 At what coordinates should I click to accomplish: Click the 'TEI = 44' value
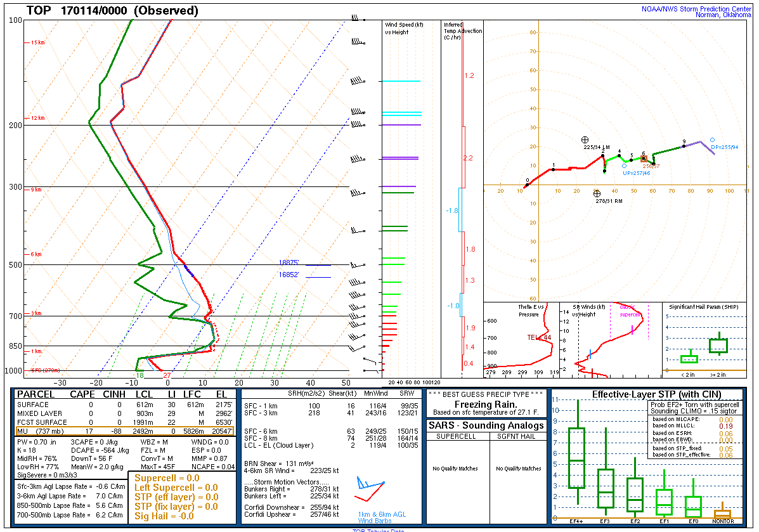[x=539, y=337]
